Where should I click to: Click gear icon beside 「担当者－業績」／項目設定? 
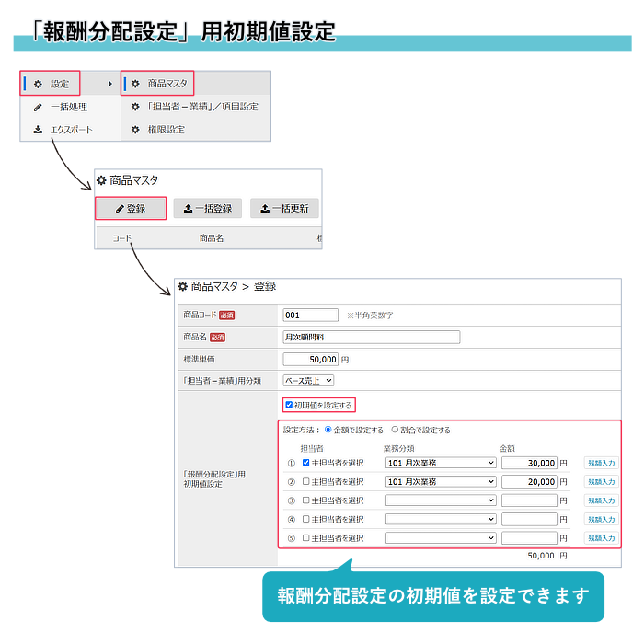[135, 107]
